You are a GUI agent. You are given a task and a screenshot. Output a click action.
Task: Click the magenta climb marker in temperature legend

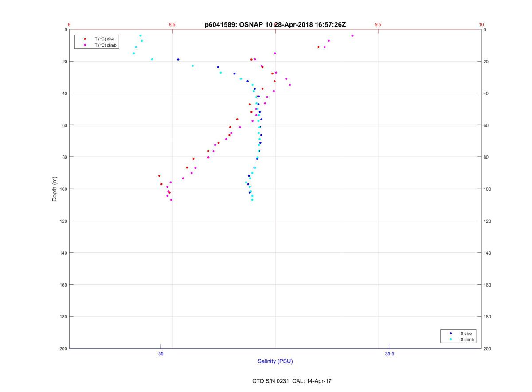click(x=85, y=45)
